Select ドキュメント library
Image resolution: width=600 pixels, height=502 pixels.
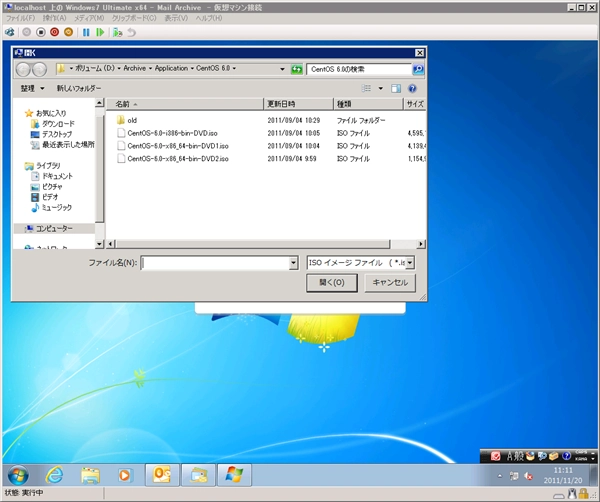pos(57,176)
